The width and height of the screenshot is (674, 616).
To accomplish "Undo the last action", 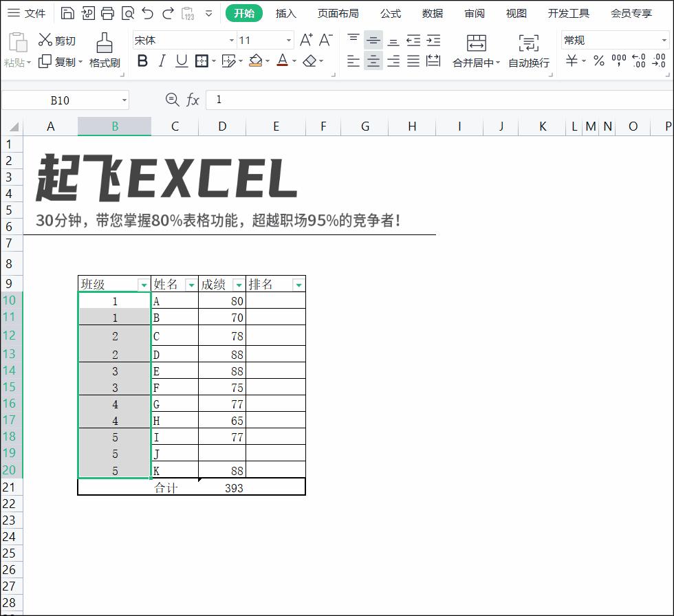I will coord(147,13).
